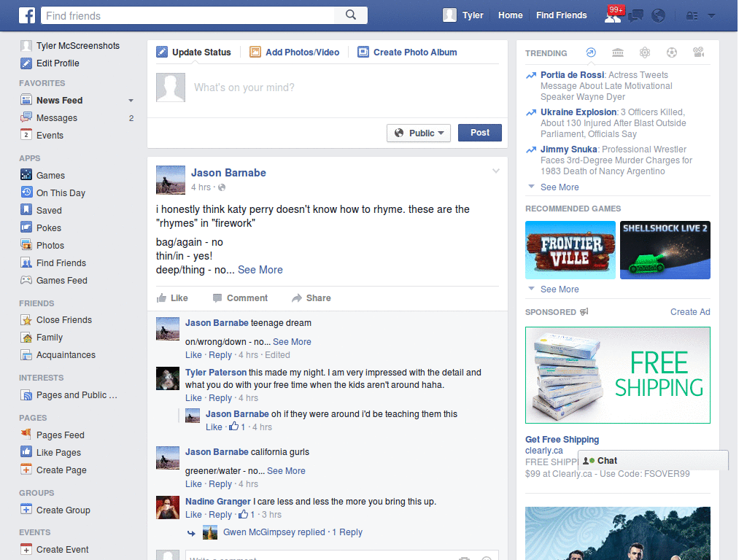
Task: Open the FrontierVille game thumbnail
Action: click(x=570, y=250)
